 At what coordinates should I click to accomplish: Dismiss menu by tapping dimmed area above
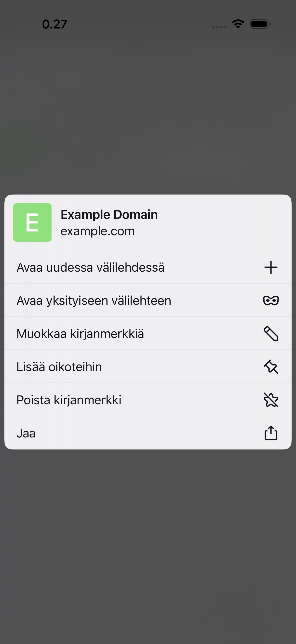tap(148, 112)
